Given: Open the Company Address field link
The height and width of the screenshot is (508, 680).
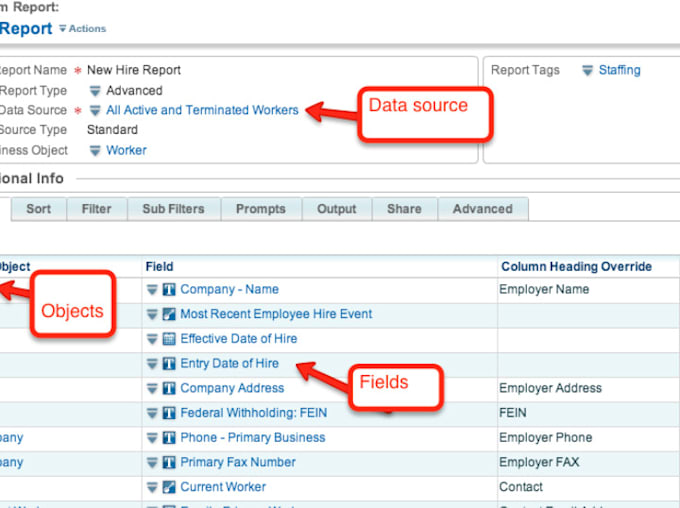Looking at the screenshot, I should [232, 388].
